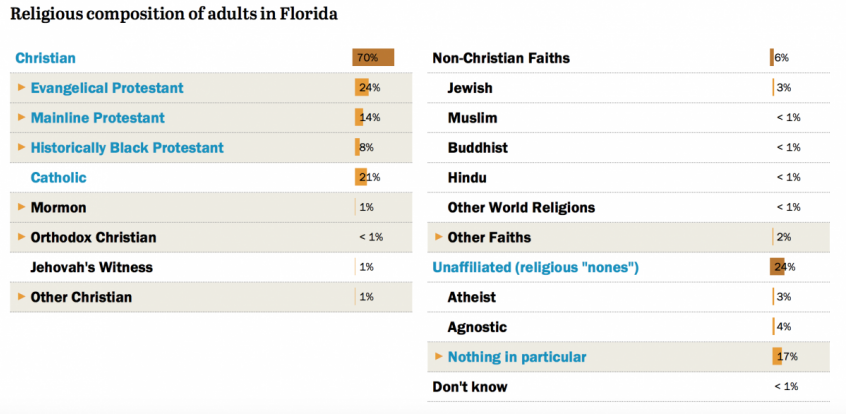The height and width of the screenshot is (414, 846).
Task: Click the Evangelical Protestant link
Action: [107, 88]
